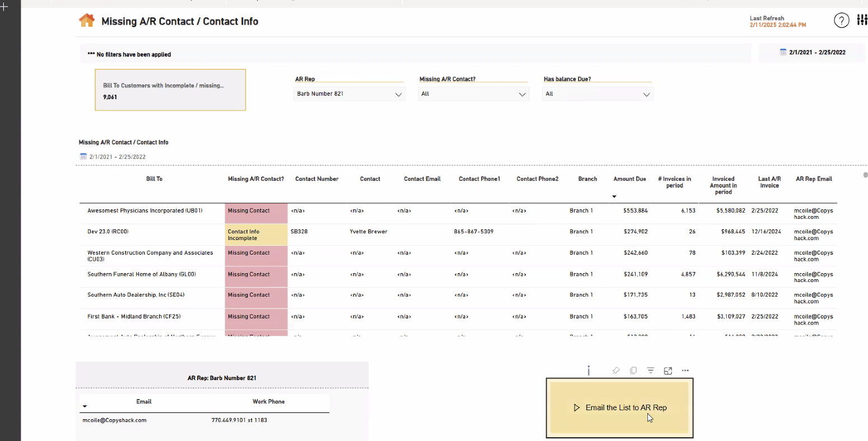Click the Contact Phone2 column header
Image resolution: width=868 pixels, height=441 pixels.
(x=538, y=179)
